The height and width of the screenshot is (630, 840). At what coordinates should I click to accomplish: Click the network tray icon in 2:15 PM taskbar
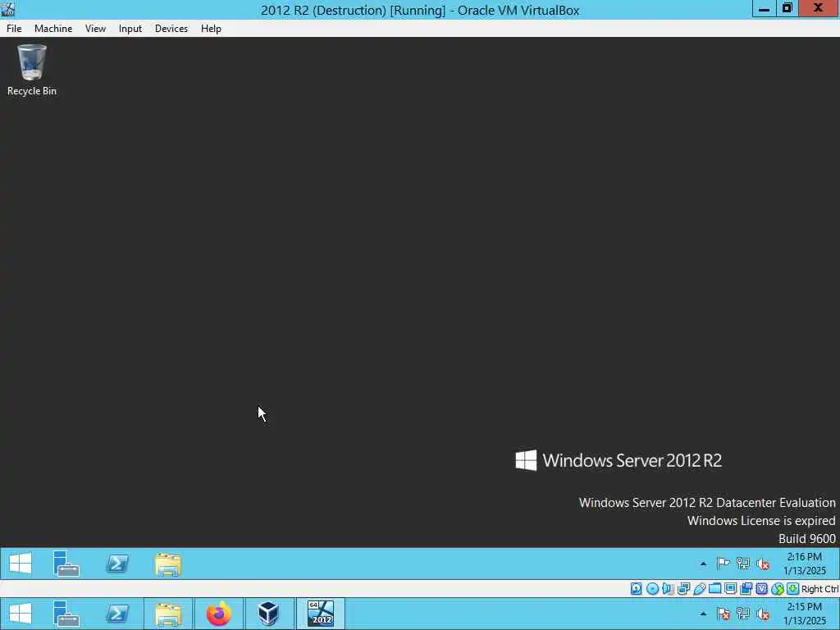743,614
